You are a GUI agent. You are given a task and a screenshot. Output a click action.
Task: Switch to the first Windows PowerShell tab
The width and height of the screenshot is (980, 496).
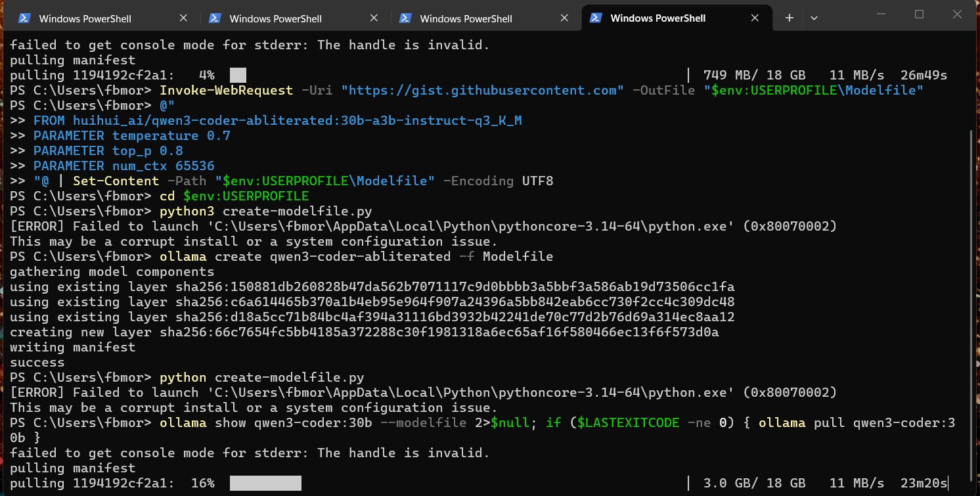tap(85, 18)
